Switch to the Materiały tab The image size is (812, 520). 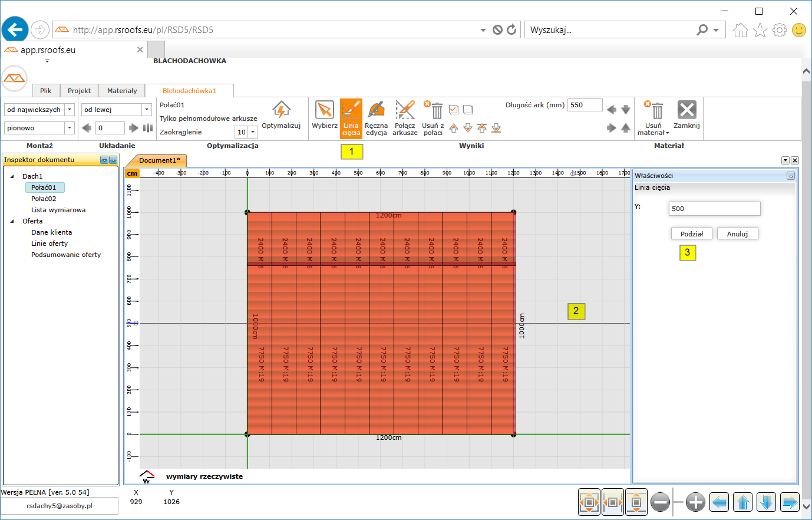point(122,91)
